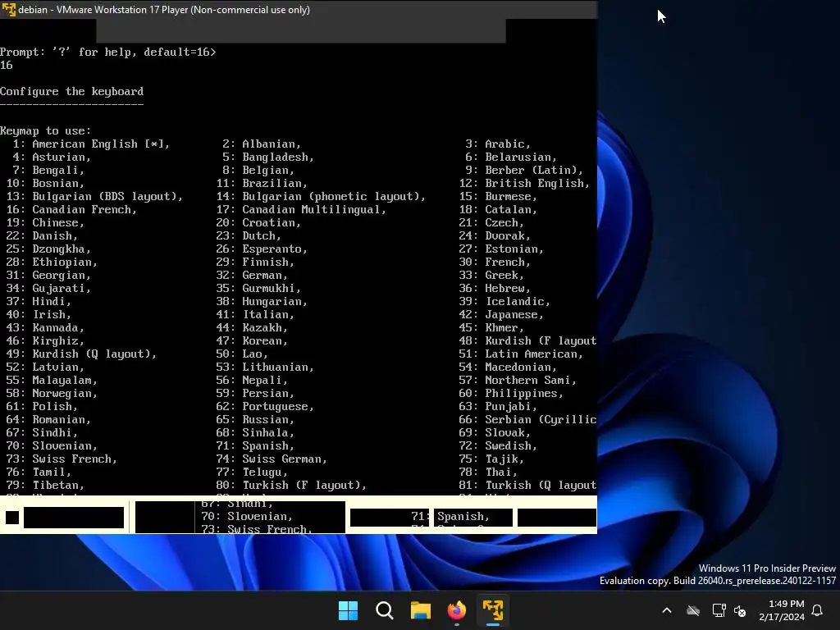Select '47: Korean' keymap entry

click(253, 340)
